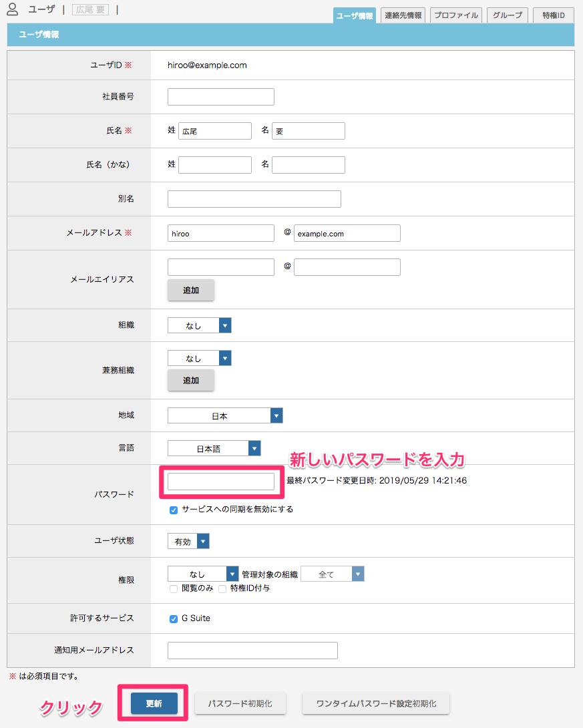Click the パスワード初期化 button
583x728 pixels.
tap(240, 703)
